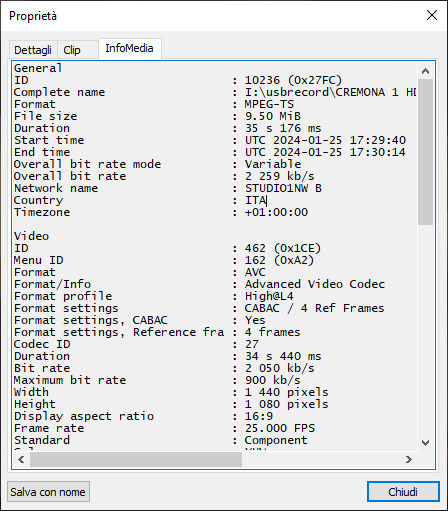This screenshot has height=511, width=448.
Task: Click the horizontal scrollbar thumb
Action: 136,460
